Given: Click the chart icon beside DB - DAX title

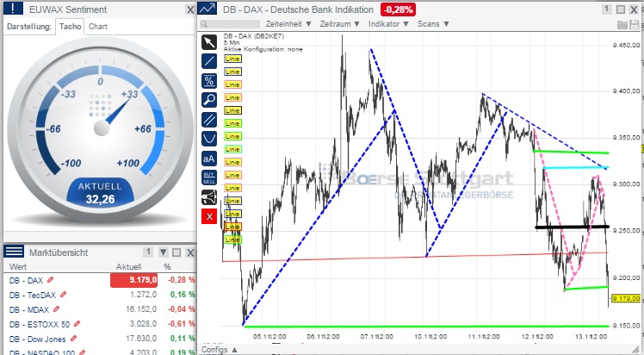Looking at the screenshot, I should pos(207,9).
